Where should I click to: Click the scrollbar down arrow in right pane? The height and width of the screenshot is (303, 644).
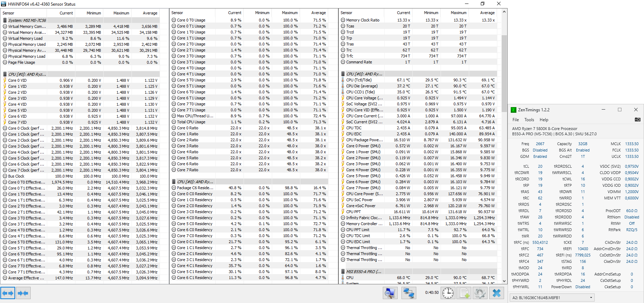coord(504,280)
